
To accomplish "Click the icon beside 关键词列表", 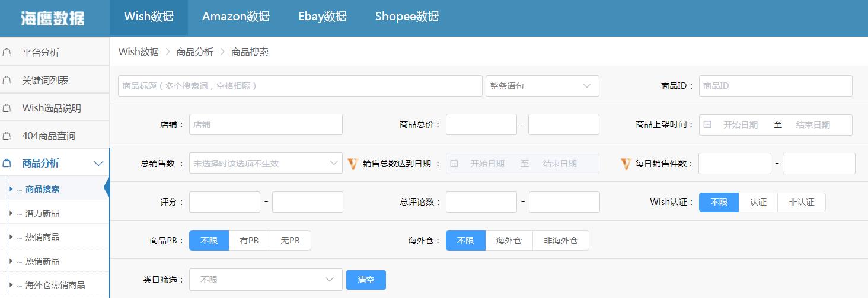I will coord(7,81).
